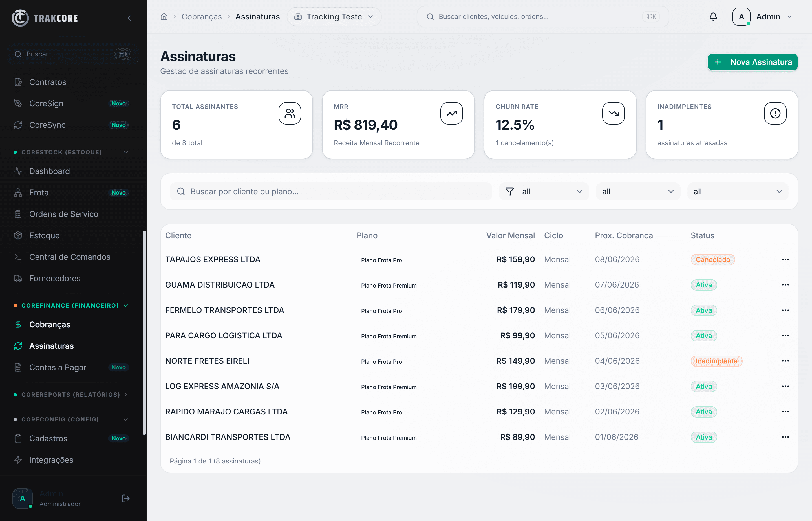Focus the Buscar por cliente ou plano field
The image size is (812, 521).
click(330, 191)
